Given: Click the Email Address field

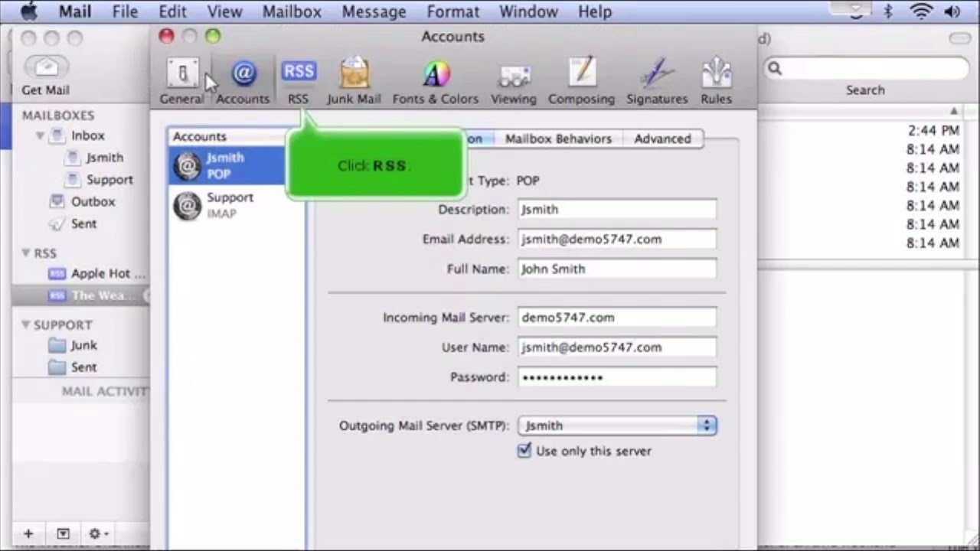Looking at the screenshot, I should click(617, 240).
